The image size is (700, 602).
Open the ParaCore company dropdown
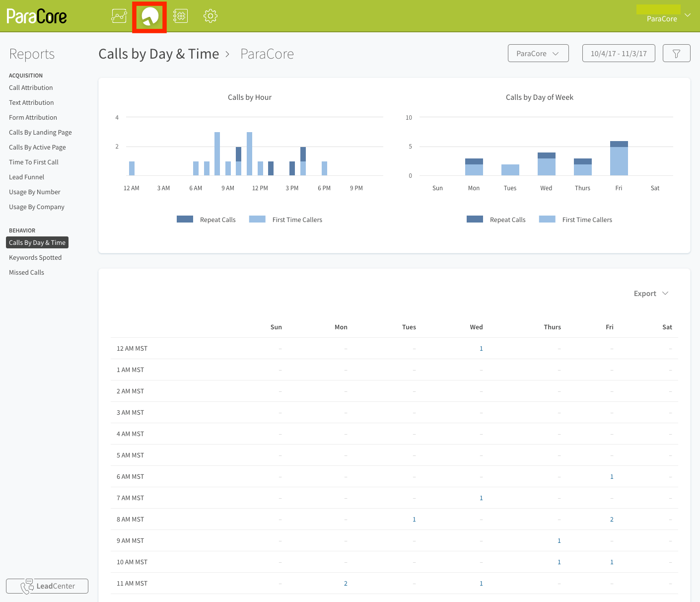(x=538, y=54)
